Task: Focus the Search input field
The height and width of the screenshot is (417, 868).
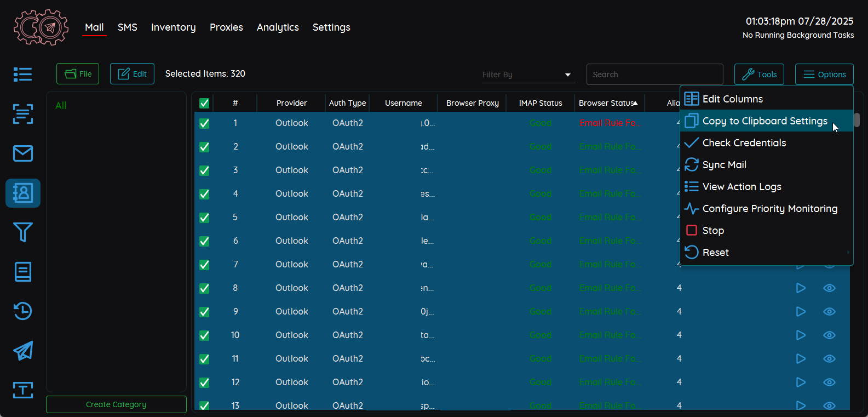Action: pyautogui.click(x=654, y=75)
